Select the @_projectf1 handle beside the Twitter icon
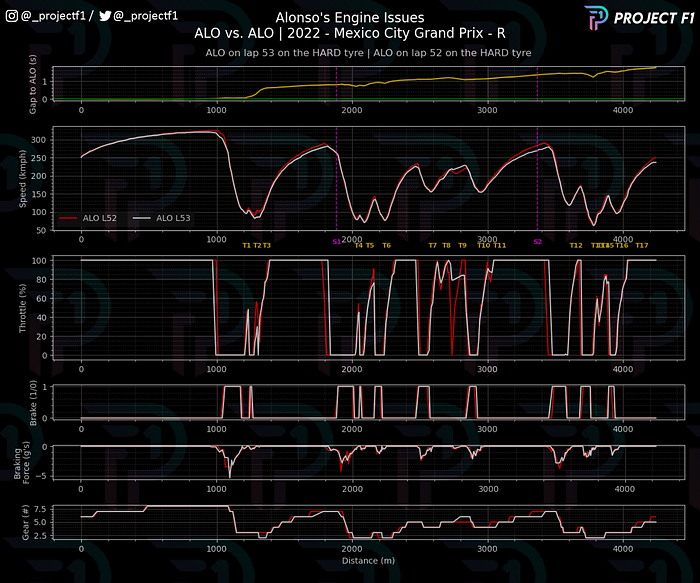 (146, 16)
